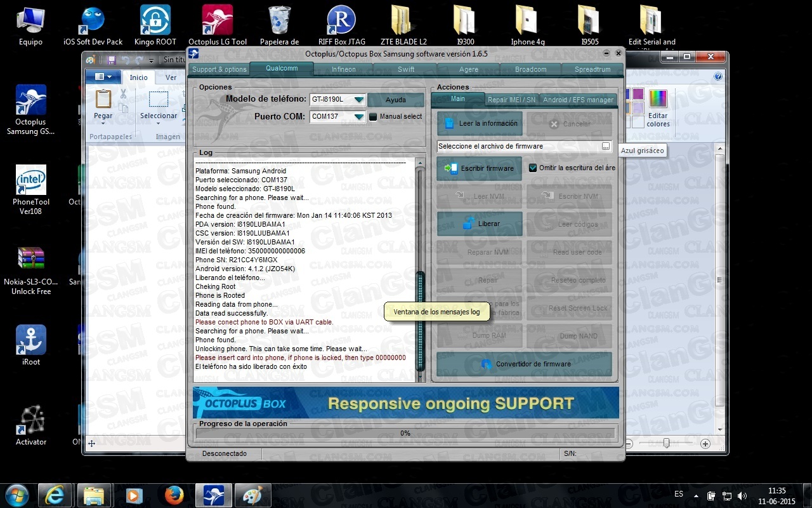The width and height of the screenshot is (812, 508).
Task: Click Copy icon in Paint ribbon
Action: pyautogui.click(x=123, y=107)
